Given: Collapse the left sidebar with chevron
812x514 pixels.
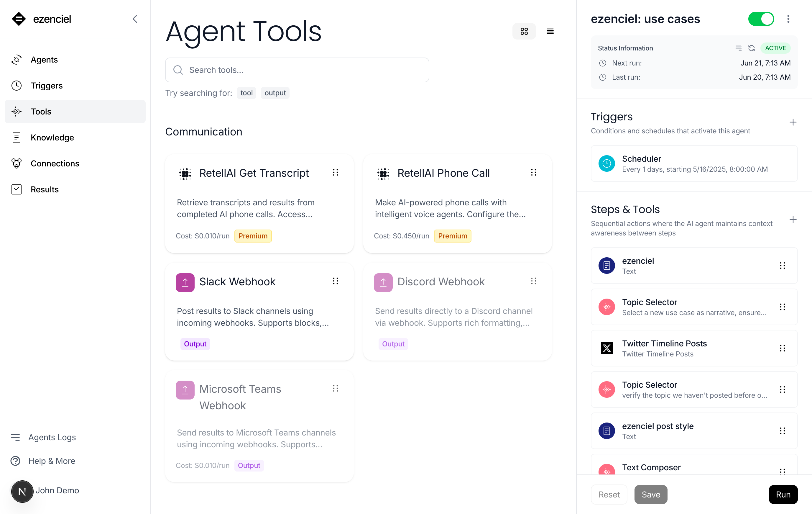Looking at the screenshot, I should pyautogui.click(x=135, y=19).
